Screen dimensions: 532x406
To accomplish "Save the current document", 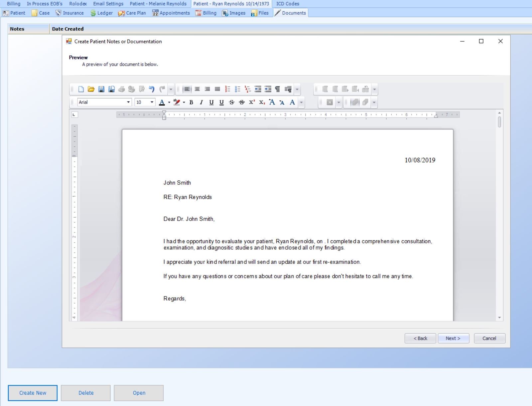I will (101, 89).
